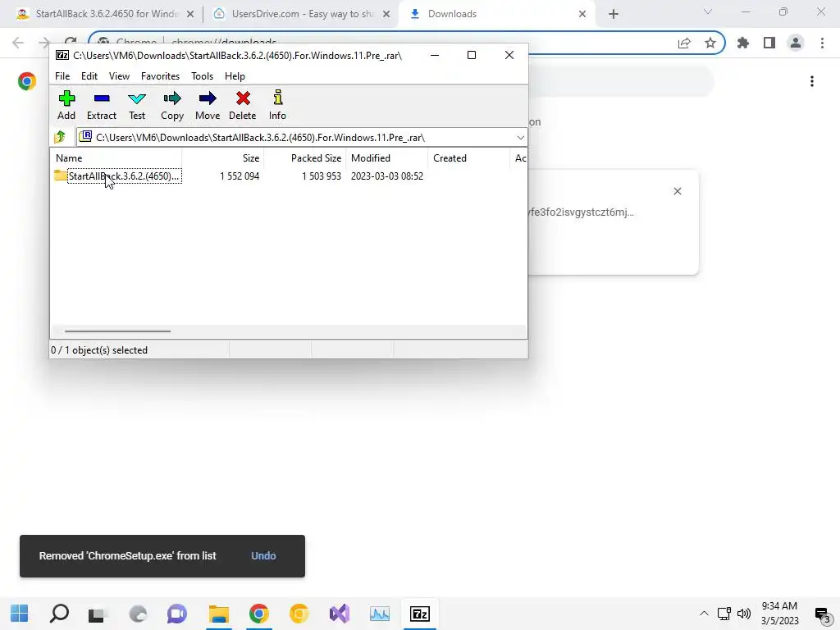Image resolution: width=840 pixels, height=630 pixels.
Task: Open Chrome's three-dot main menu
Action: 822,43
